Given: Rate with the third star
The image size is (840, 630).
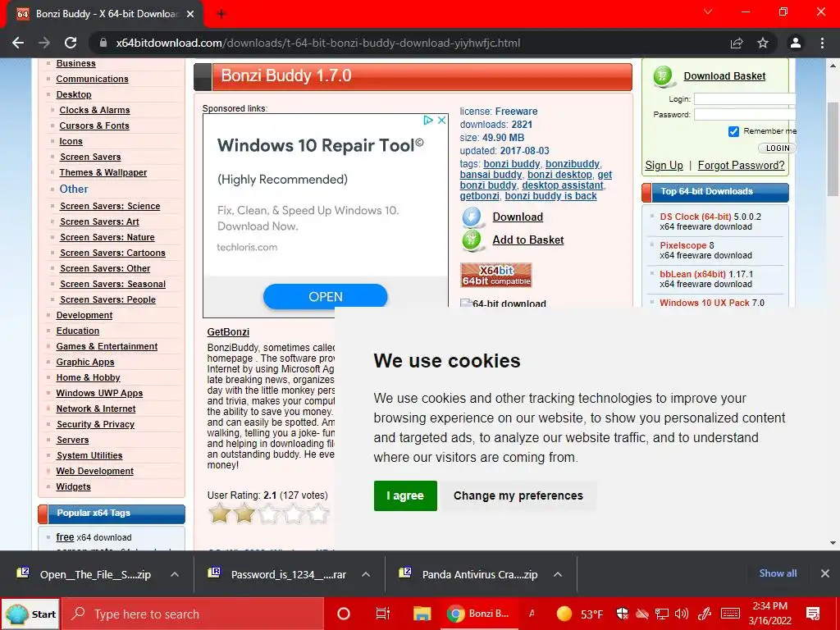Looking at the screenshot, I should [x=269, y=514].
